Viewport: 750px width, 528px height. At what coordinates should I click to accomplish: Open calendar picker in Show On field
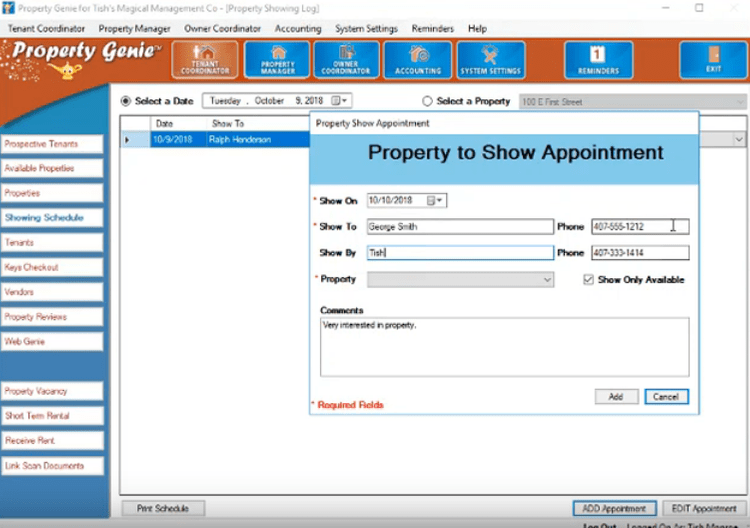435,200
